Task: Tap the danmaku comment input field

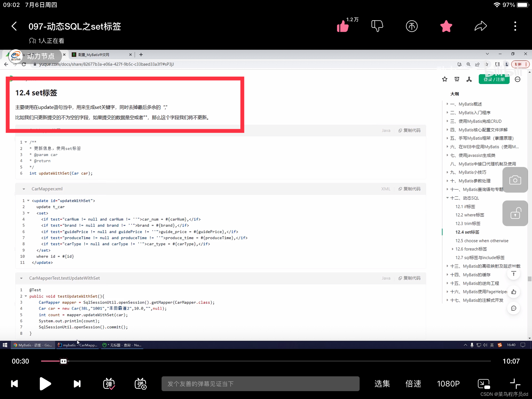Action: coord(260,384)
